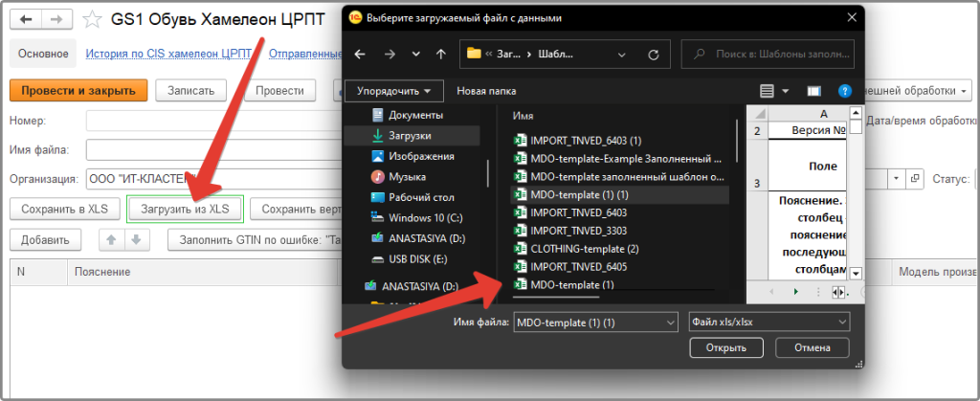This screenshot has width=980, height=401.
Task: Open view options dropdown arrow
Action: click(x=785, y=91)
